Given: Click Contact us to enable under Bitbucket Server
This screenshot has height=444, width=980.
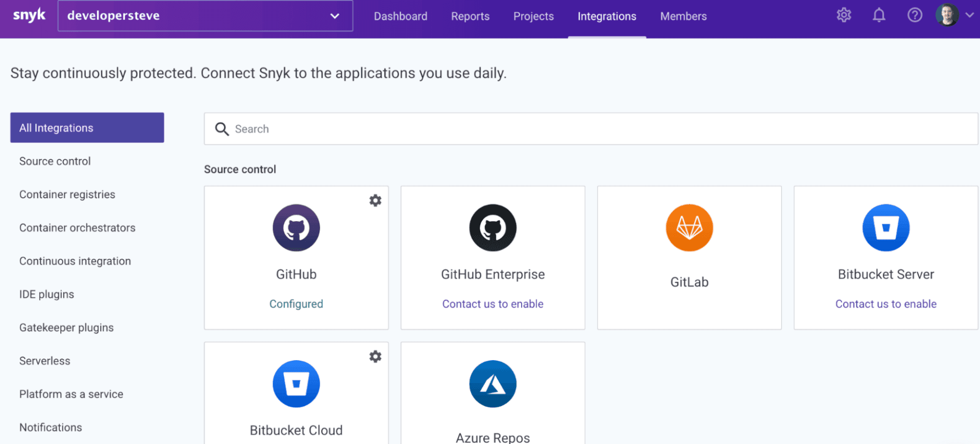Looking at the screenshot, I should click(x=886, y=304).
